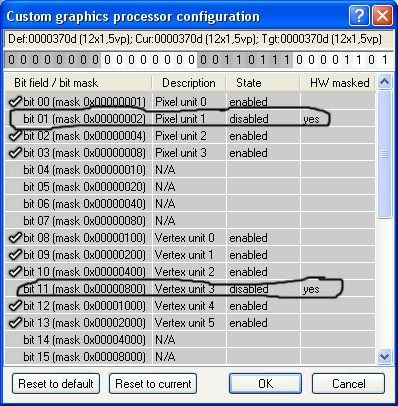Sort by Bit field / bit mask column

pos(79,83)
